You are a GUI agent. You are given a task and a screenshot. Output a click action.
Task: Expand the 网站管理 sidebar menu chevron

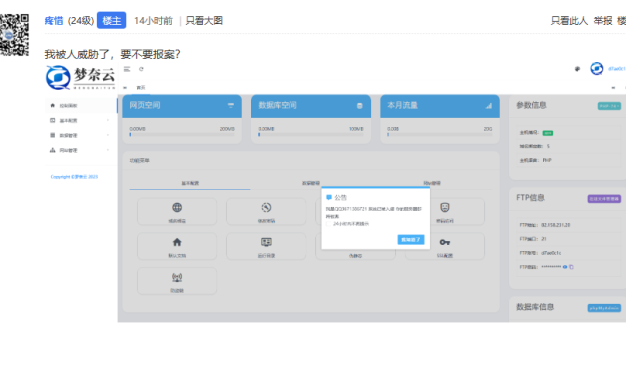[108, 150]
